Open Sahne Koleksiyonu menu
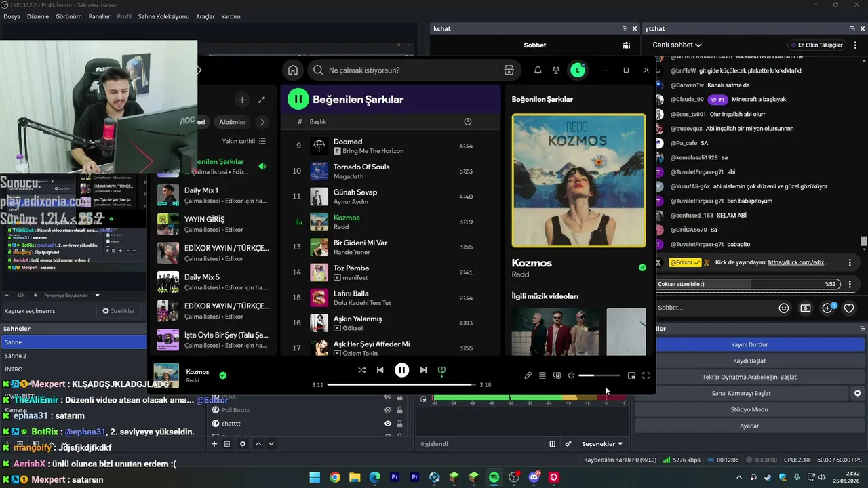 tap(163, 16)
